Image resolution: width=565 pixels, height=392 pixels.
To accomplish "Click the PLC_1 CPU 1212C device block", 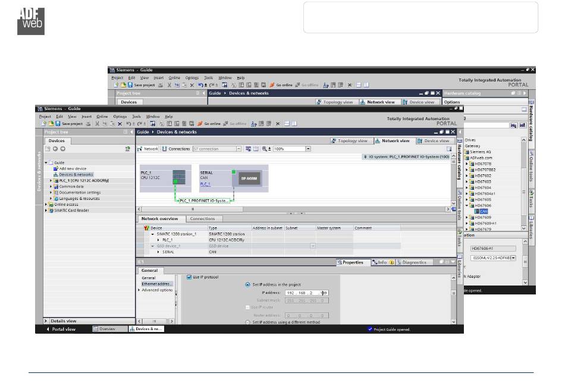I will (165, 178).
